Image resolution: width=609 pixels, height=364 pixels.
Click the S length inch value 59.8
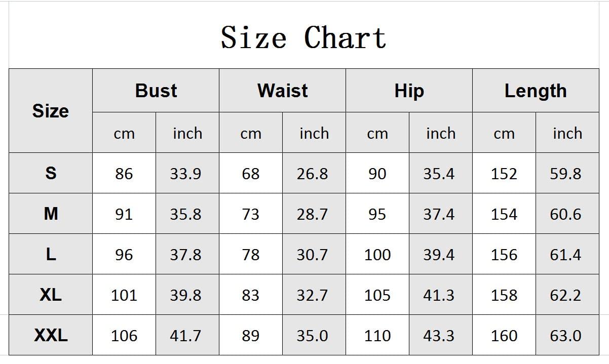pos(565,174)
